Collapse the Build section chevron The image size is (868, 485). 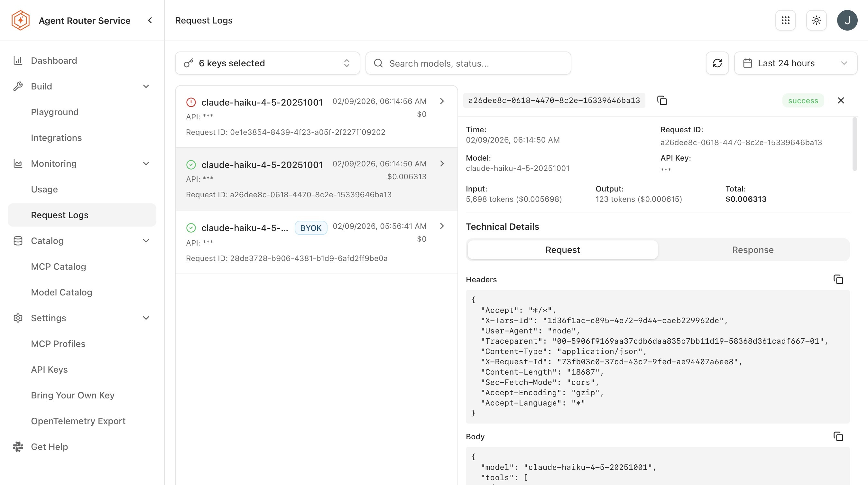coord(146,86)
